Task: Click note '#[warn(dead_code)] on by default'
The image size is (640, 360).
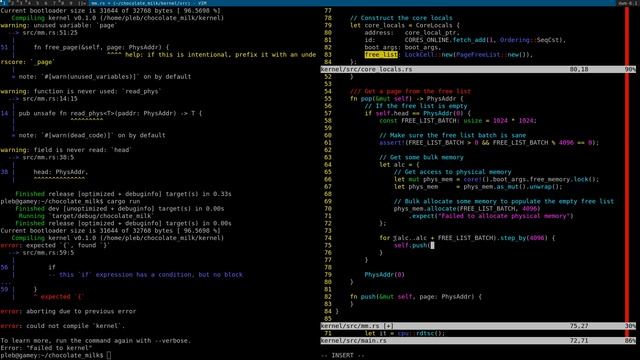Action: coord(92,136)
